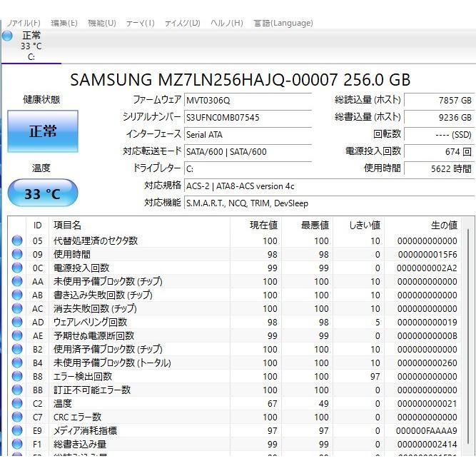Open the ヘルプ(H) menu
The height and width of the screenshot is (476, 476).
[x=227, y=23]
